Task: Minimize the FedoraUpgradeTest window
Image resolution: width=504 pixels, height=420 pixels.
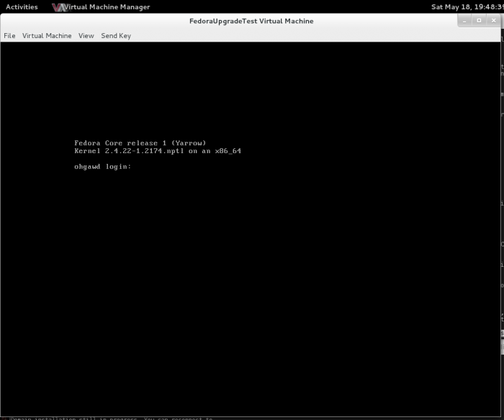Action: coord(465,21)
